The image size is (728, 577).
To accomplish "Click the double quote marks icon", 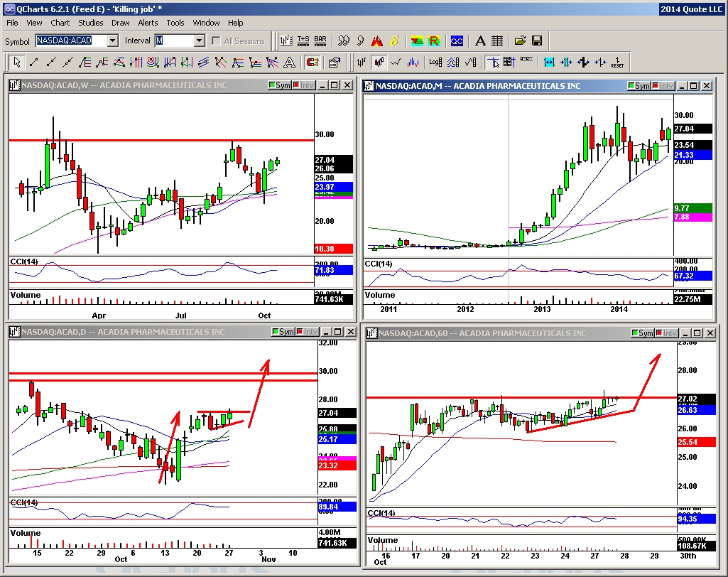I will (x=344, y=41).
